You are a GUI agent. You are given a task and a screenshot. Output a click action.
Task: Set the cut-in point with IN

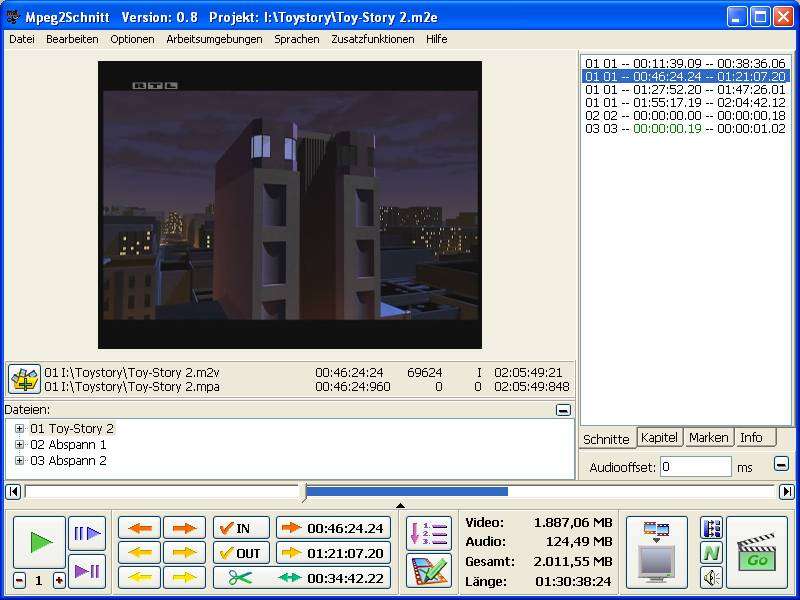(241, 528)
